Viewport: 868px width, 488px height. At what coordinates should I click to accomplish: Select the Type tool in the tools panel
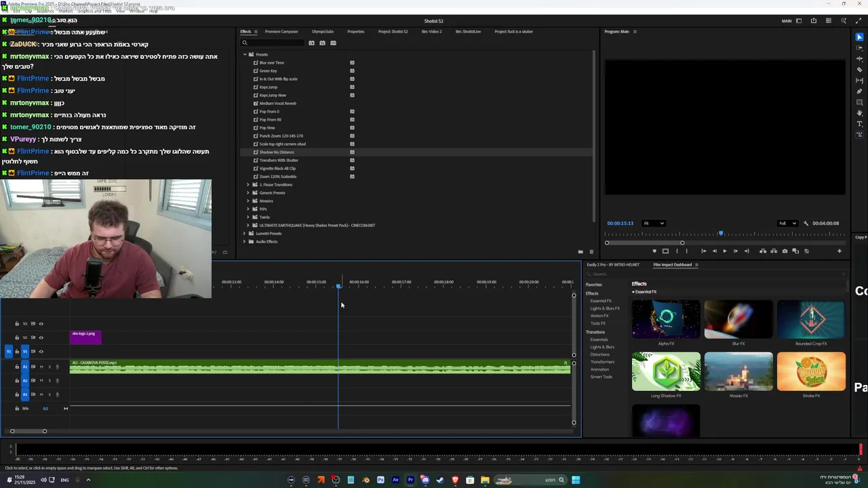pyautogui.click(x=860, y=124)
